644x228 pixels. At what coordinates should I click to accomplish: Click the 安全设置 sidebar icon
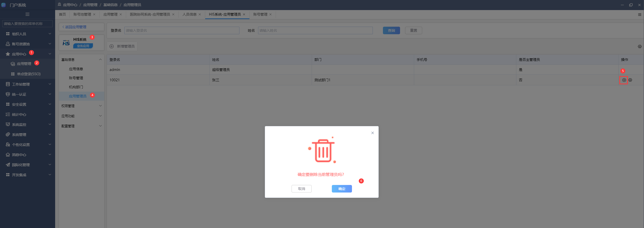pos(8,104)
